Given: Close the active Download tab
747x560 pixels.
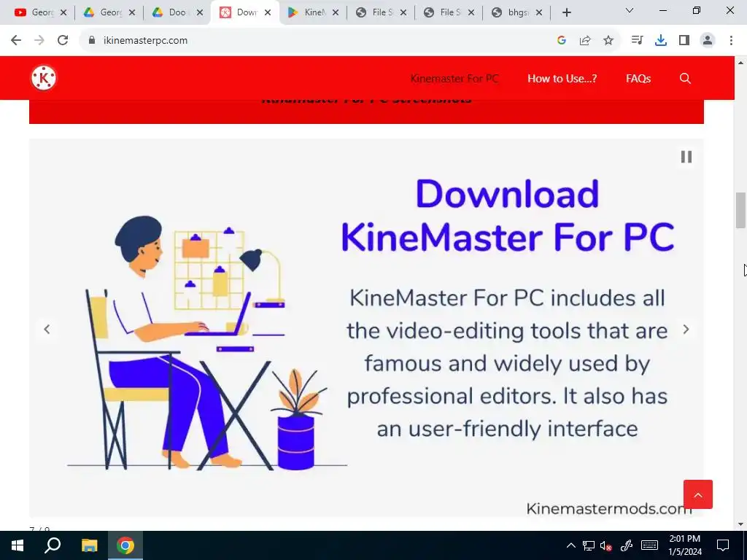Looking at the screenshot, I should [268, 12].
